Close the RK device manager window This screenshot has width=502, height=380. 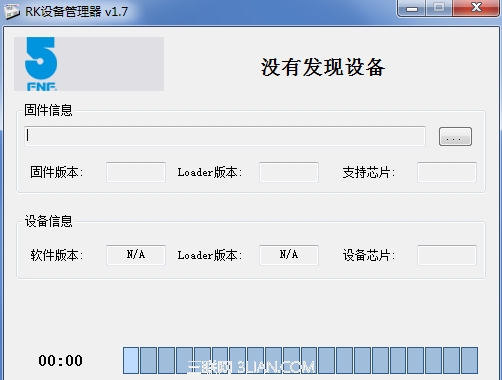click(476, 8)
